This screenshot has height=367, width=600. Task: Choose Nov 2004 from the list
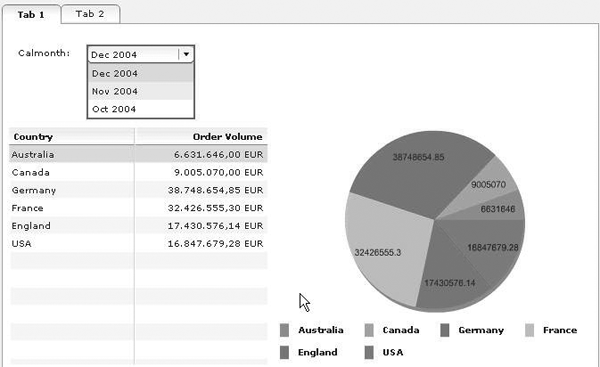coord(140,91)
